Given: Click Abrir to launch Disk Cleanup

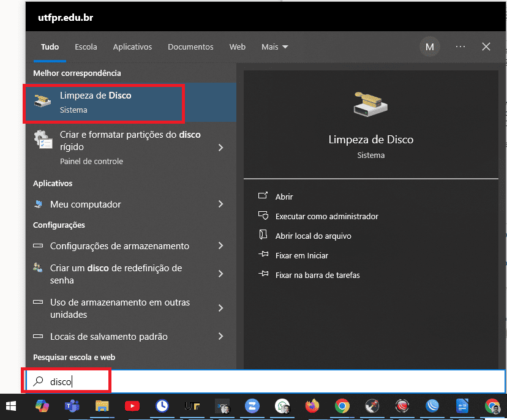Looking at the screenshot, I should [284, 197].
